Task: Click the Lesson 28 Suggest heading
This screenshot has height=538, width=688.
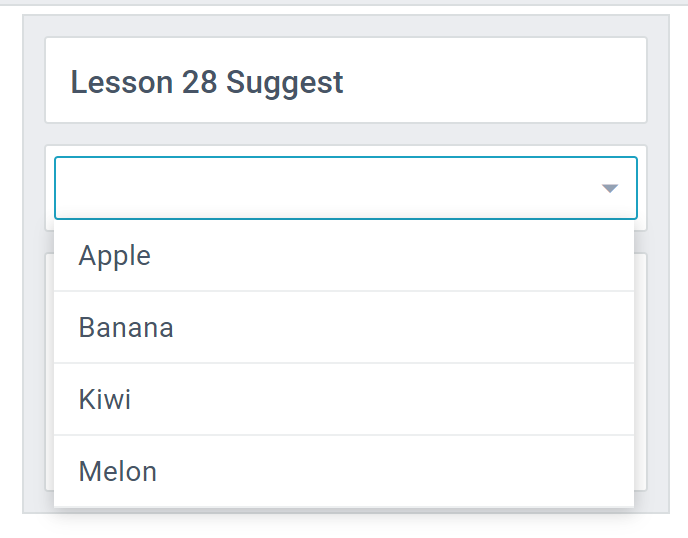Action: pyautogui.click(x=207, y=82)
